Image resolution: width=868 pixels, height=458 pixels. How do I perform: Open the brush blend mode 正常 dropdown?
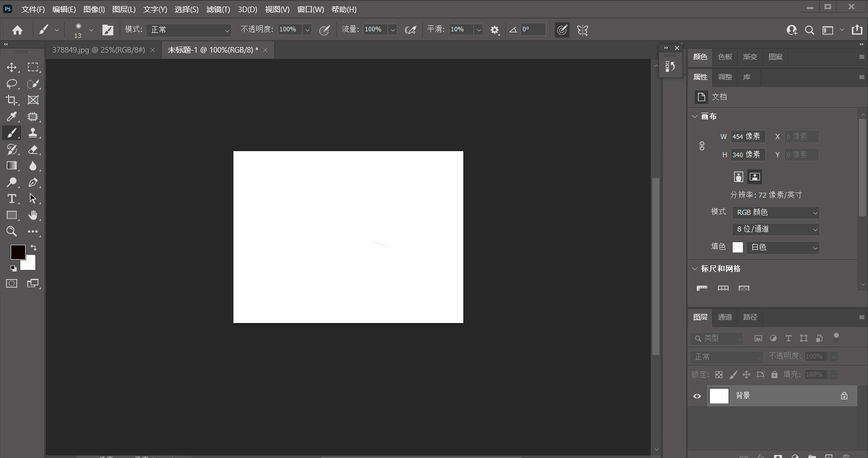[x=189, y=30]
